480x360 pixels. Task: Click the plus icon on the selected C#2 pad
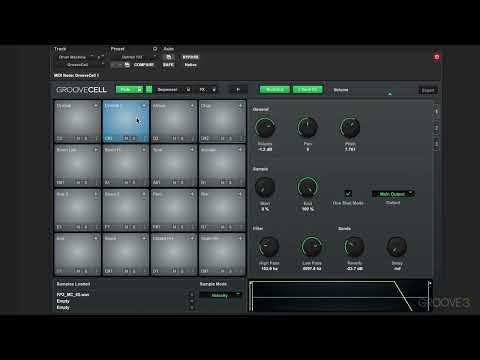tap(144, 106)
